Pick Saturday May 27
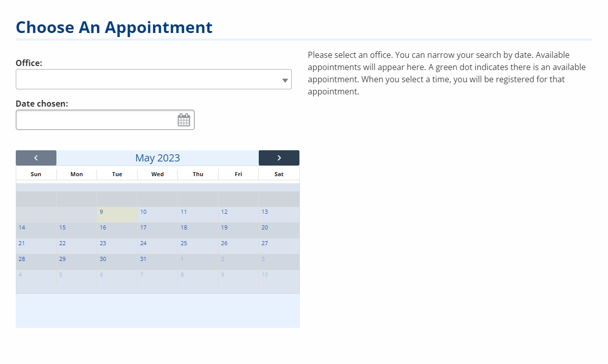Screen dimensions: 608x364 279,246
